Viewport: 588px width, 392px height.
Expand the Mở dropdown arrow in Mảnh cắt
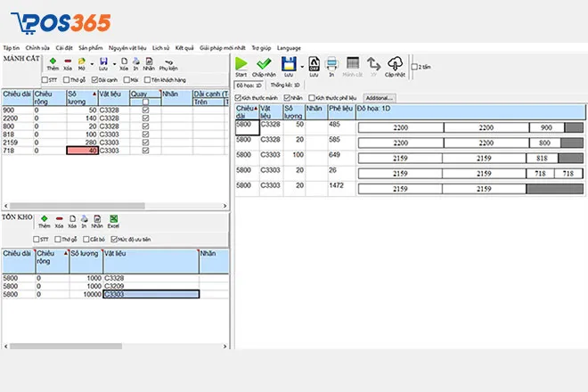click(92, 62)
